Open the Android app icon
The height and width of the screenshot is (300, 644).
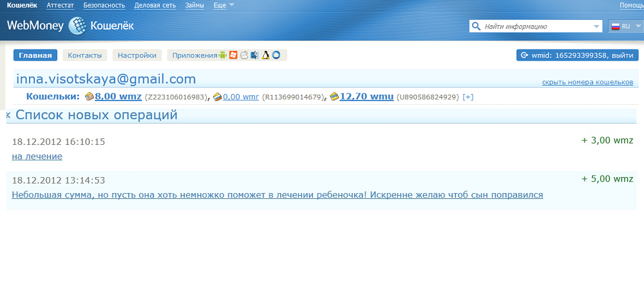tap(223, 55)
